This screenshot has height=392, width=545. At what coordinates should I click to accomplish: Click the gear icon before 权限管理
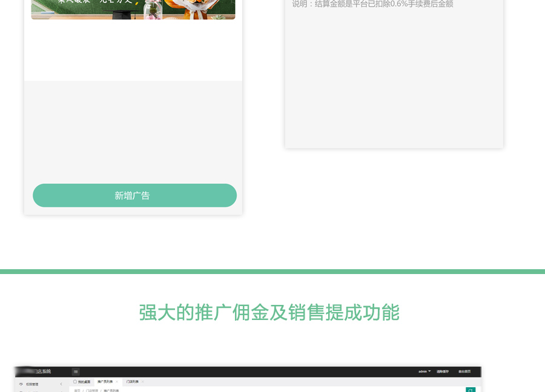click(21, 384)
